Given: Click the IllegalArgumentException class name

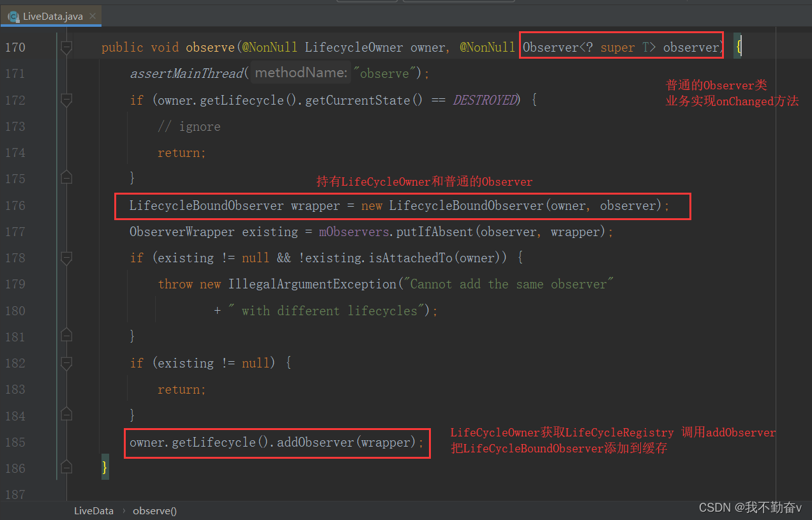Looking at the screenshot, I should pyautogui.click(x=312, y=285).
